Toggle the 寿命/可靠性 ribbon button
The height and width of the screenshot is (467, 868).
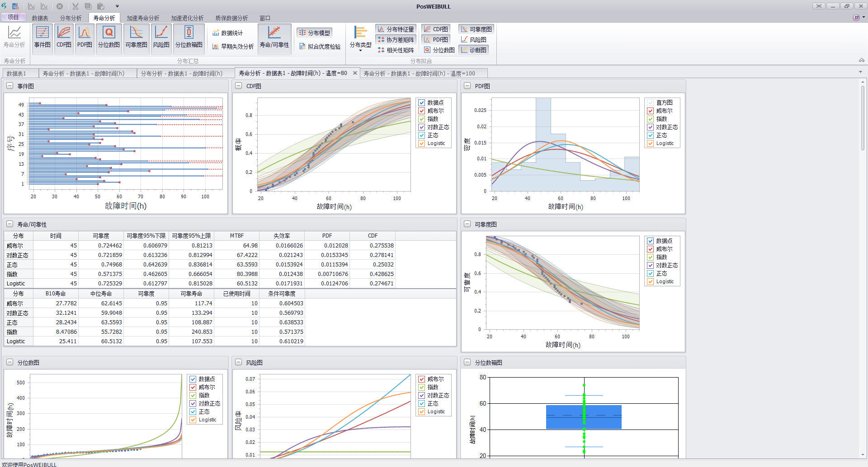coord(274,38)
